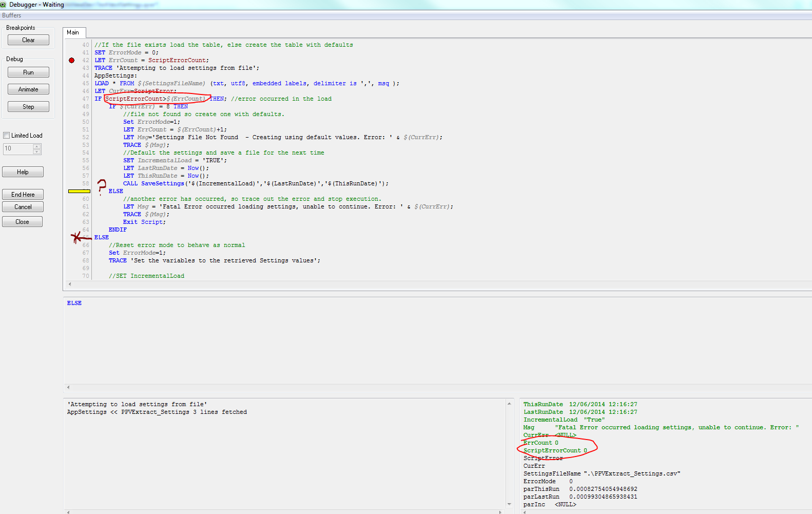Click line number 70 in the gutter
This screenshot has height=514, width=812.
pos(86,276)
